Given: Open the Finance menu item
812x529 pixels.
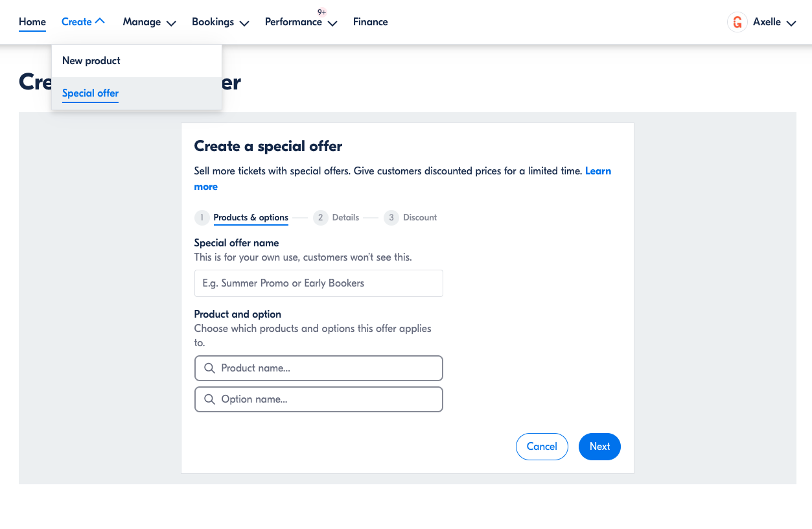Looking at the screenshot, I should [x=371, y=22].
